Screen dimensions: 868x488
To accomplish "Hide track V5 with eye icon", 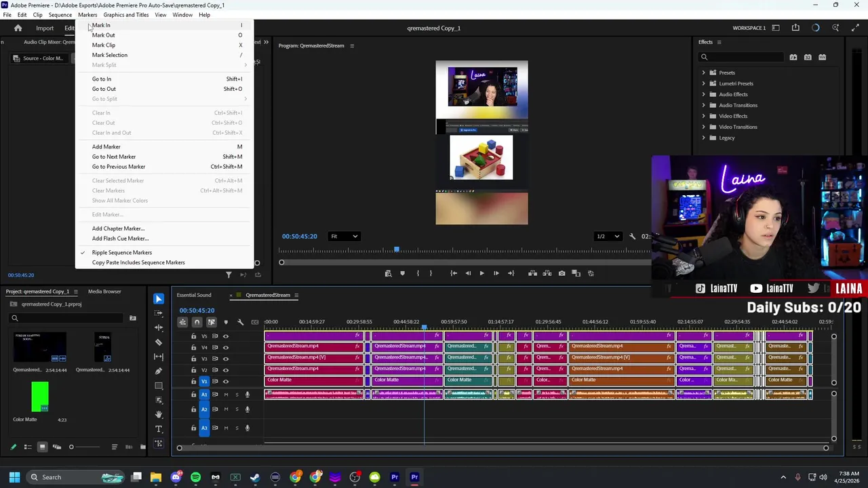I will click(x=226, y=336).
